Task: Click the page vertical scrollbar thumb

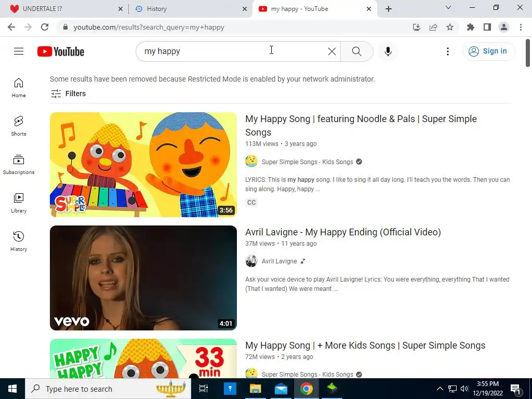Action: click(528, 53)
